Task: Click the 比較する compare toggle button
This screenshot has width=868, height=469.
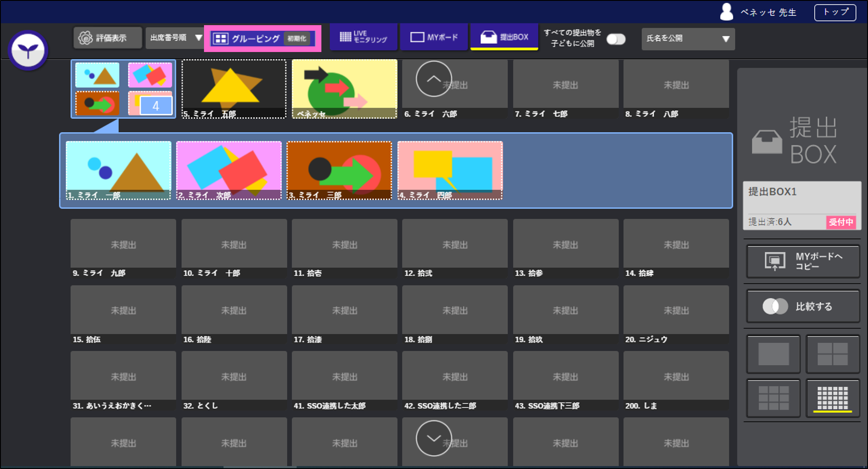Action: 803,306
